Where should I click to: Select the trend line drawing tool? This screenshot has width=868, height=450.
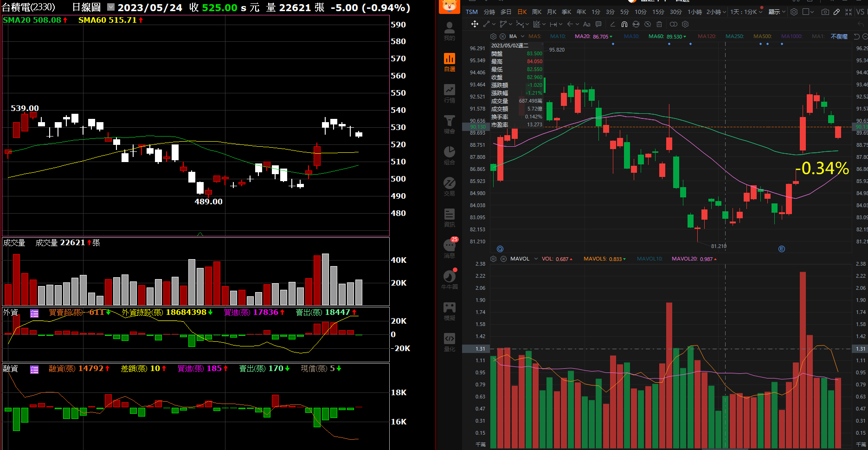click(486, 24)
